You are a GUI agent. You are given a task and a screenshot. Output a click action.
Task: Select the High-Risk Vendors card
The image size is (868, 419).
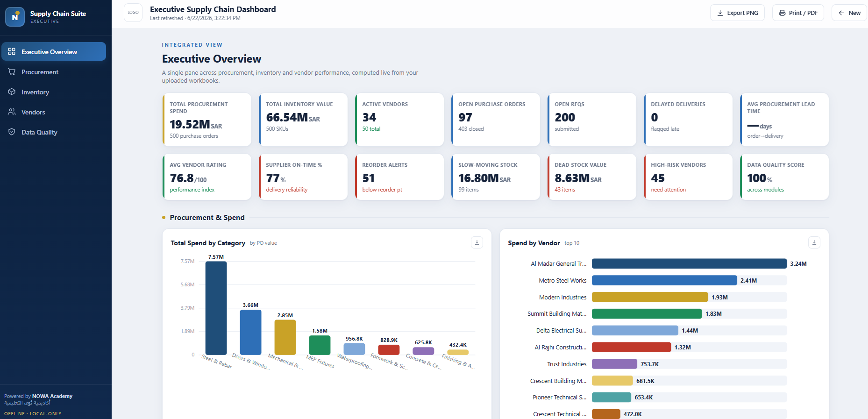coord(688,177)
